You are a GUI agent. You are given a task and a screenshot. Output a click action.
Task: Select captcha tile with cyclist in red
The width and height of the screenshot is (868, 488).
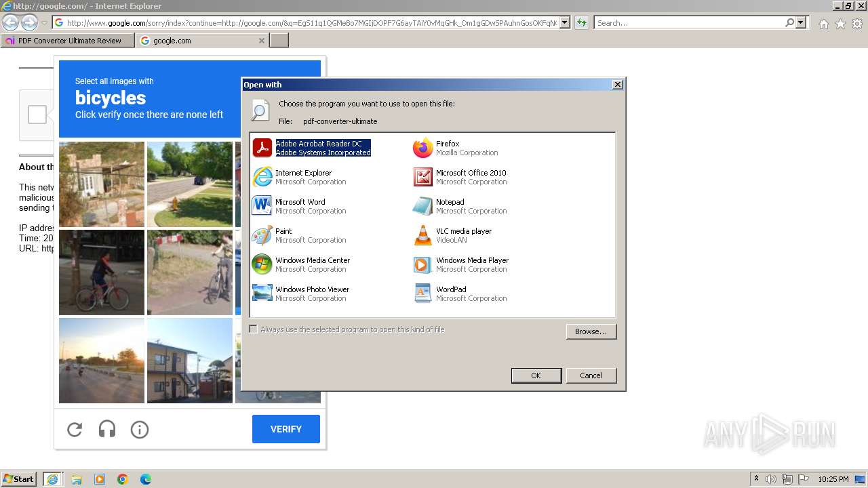102,272
